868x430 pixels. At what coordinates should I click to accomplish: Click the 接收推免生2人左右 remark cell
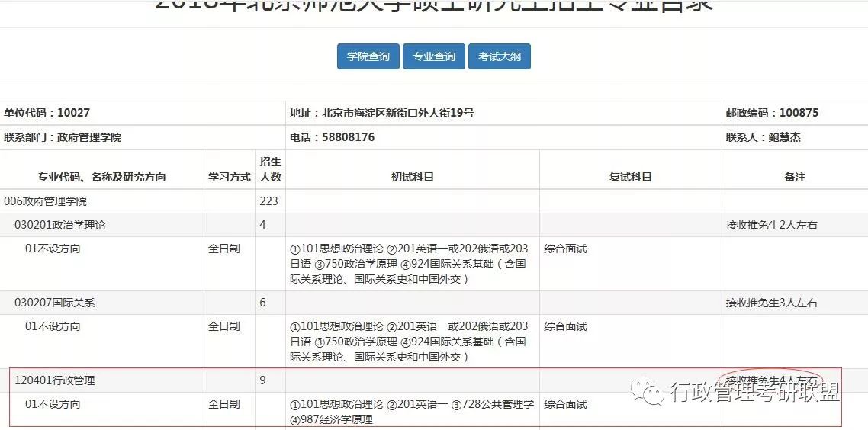(x=771, y=226)
